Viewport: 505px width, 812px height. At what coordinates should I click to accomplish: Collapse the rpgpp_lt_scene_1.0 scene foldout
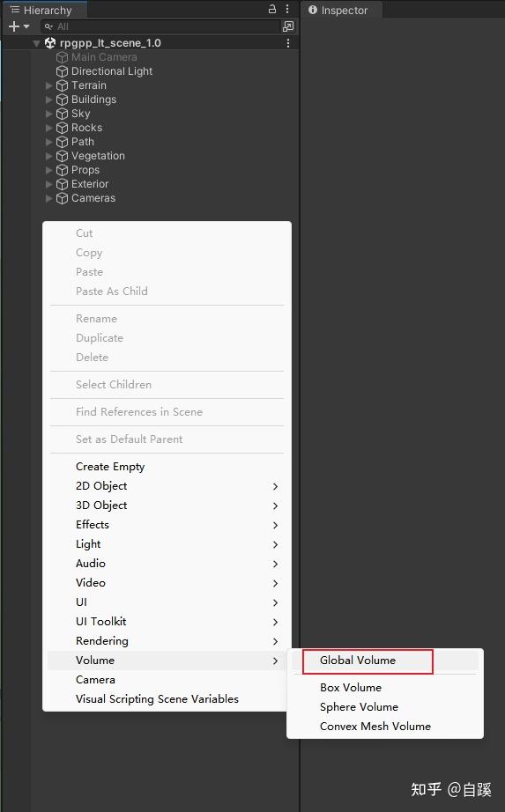point(36,43)
